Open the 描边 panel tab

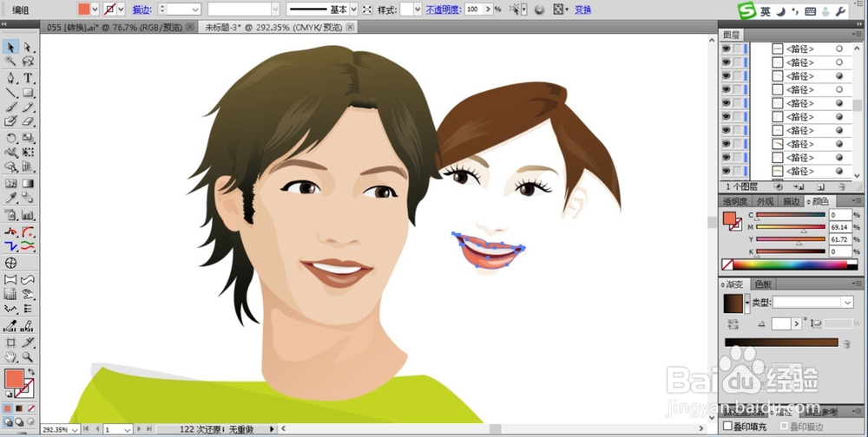tap(792, 201)
